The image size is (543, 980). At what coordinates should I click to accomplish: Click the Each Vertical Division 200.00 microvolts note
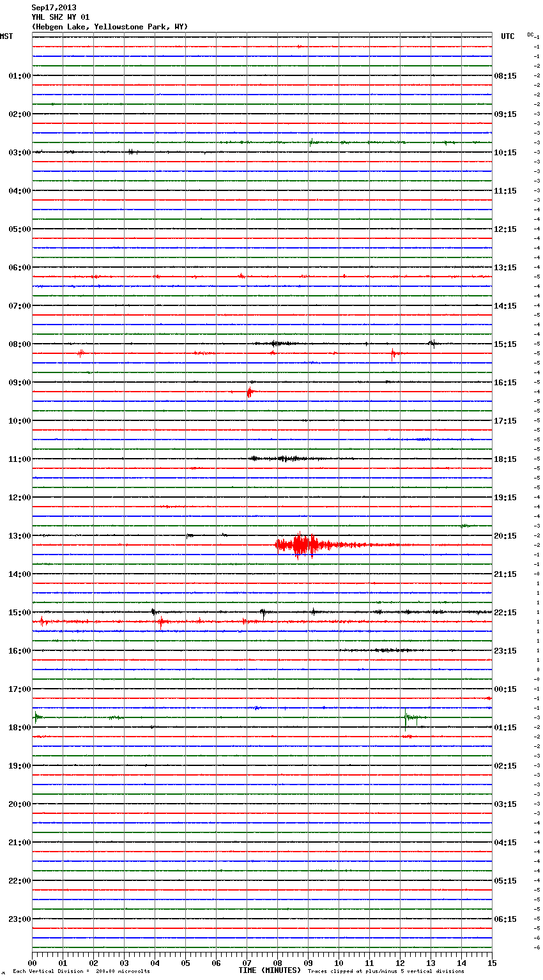tap(81, 972)
